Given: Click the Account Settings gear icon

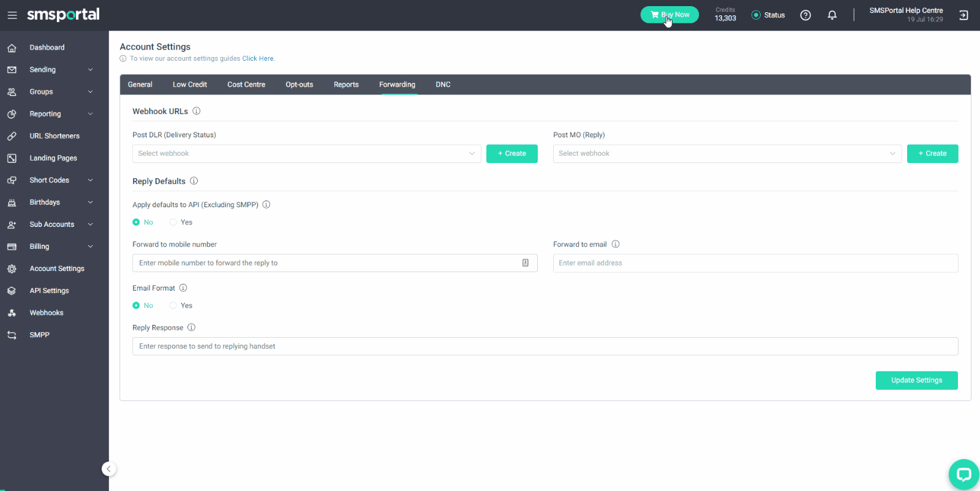Looking at the screenshot, I should coord(12,268).
